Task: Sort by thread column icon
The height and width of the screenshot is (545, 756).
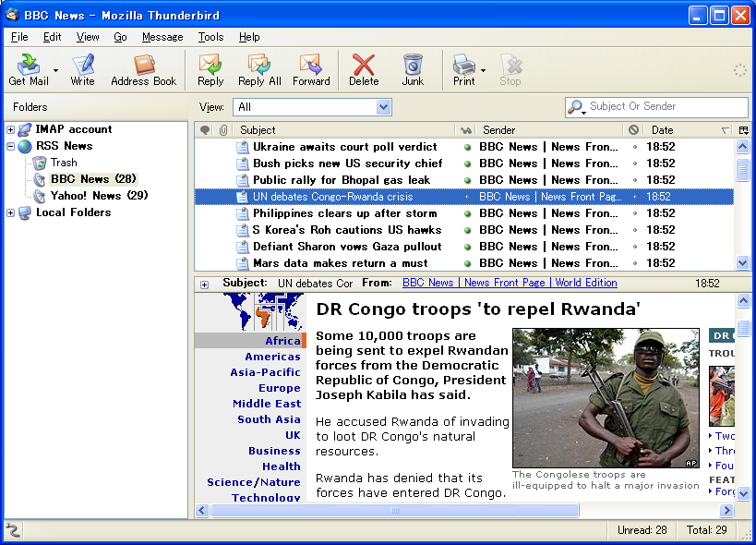Action: click(205, 130)
